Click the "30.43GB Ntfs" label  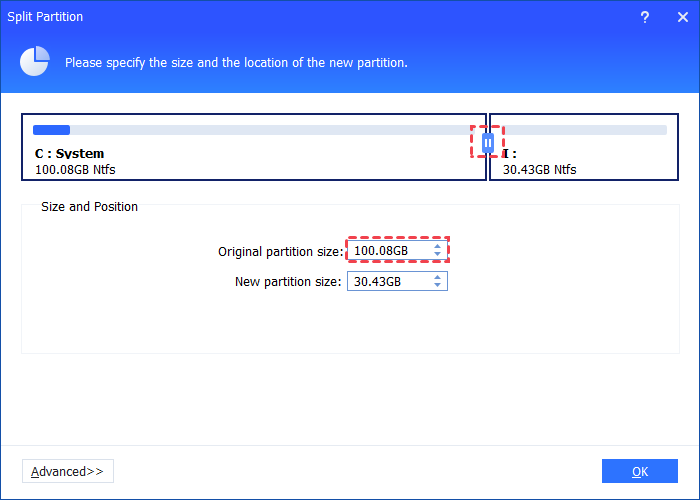point(539,170)
